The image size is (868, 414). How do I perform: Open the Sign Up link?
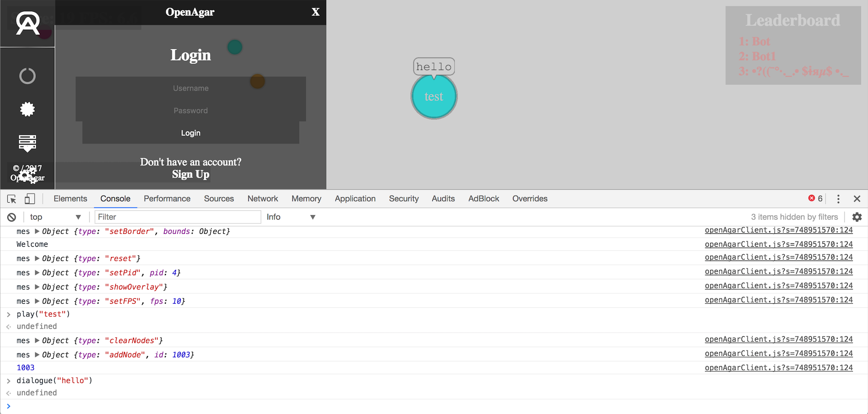point(190,174)
